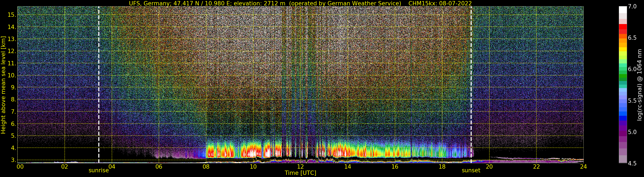Click the white dashed sunset marker line
This screenshot has width=644, height=177.
pos(471,85)
